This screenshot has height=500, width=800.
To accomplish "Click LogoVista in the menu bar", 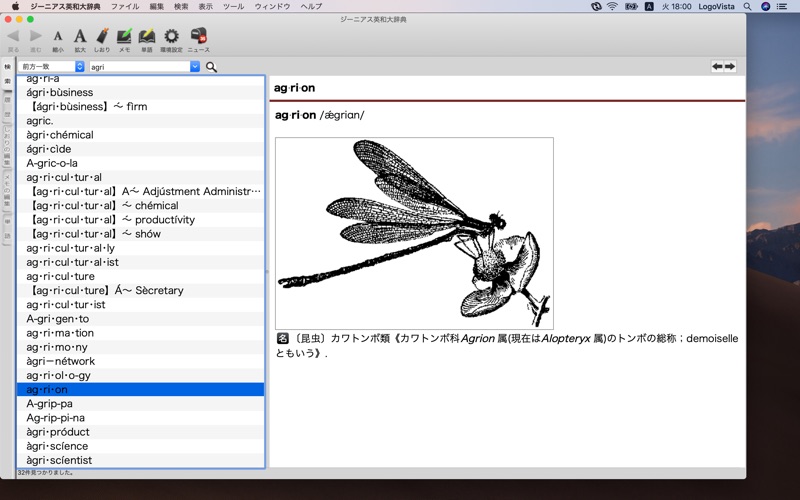I will point(716,6).
